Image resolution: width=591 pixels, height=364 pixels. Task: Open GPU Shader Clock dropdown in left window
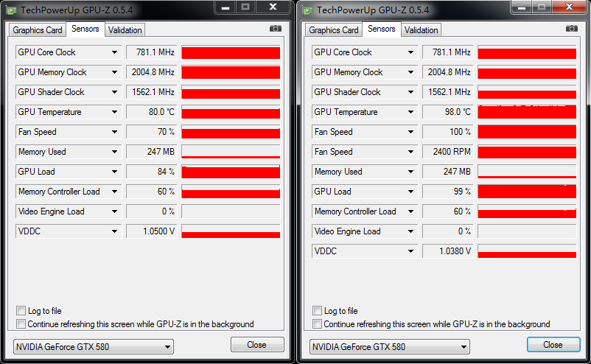coord(114,92)
